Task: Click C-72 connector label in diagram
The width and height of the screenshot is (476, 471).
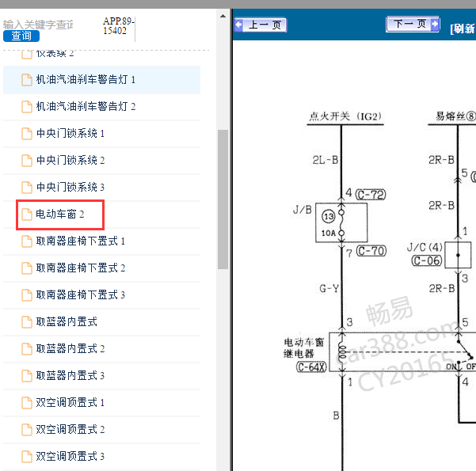Action: [371, 195]
